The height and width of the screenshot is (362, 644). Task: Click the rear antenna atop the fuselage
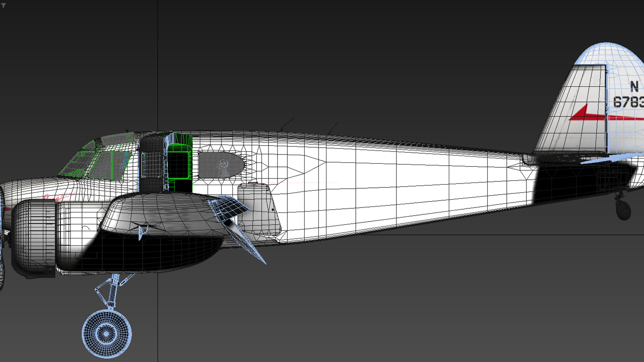tap(333, 128)
